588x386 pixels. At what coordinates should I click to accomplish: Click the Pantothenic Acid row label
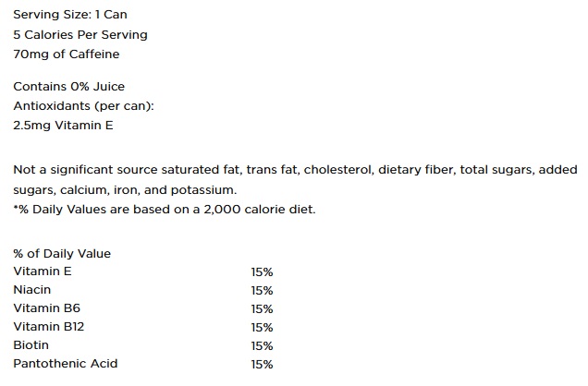[x=66, y=364]
